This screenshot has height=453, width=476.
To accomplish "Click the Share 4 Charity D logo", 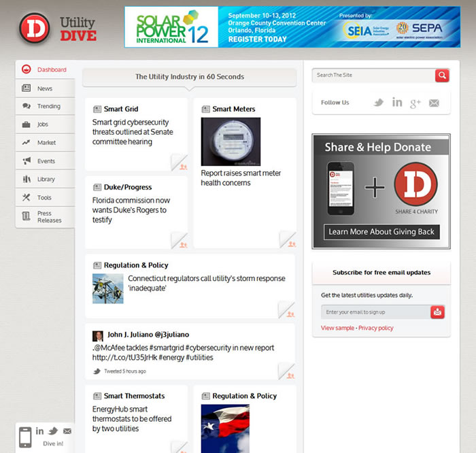I will 416,184.
